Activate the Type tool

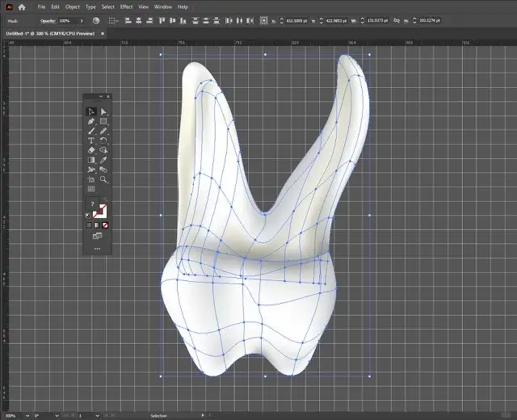(91, 141)
